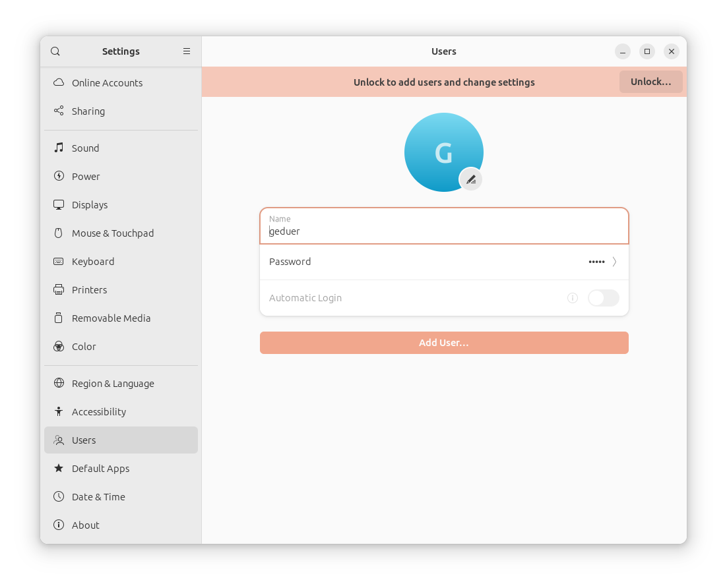Screen dimensions: 727x588
Task: Open Displays settings panel
Action: coord(121,205)
